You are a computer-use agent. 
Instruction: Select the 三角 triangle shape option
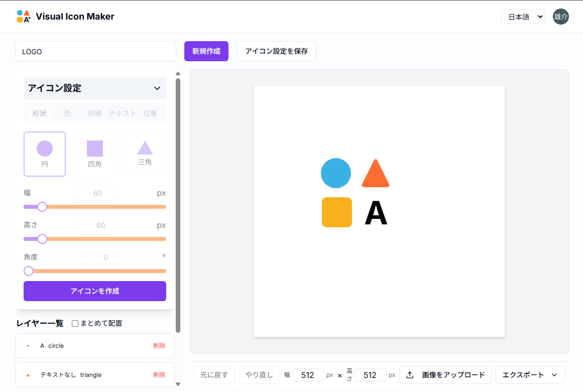145,153
